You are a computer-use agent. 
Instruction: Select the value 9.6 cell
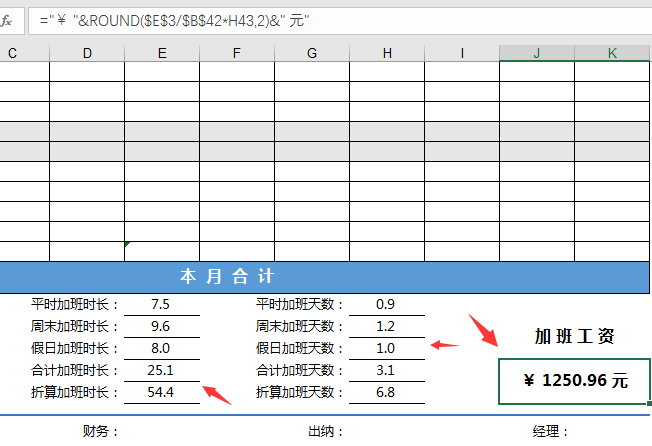tap(162, 326)
